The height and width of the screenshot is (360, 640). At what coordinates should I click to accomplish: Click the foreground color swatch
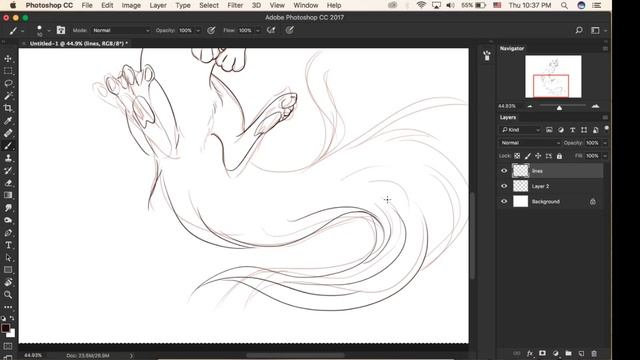5,328
